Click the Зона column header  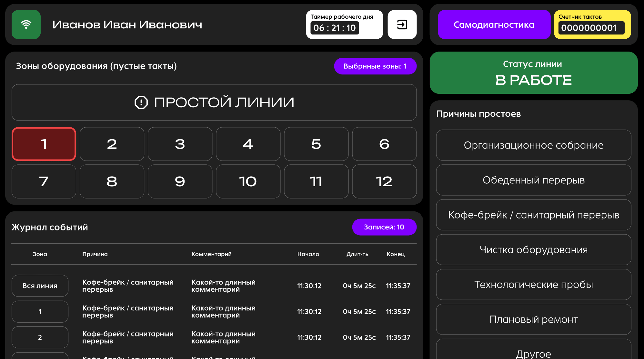point(40,254)
